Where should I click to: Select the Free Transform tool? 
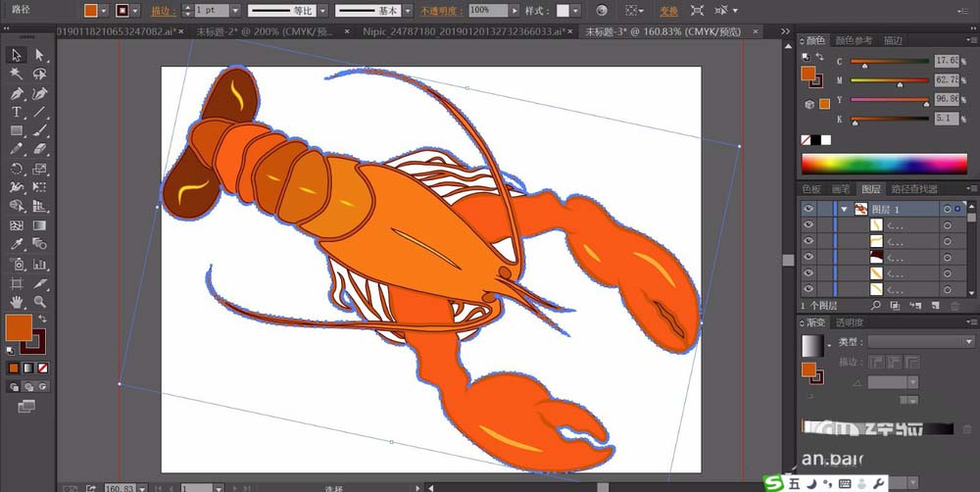[x=39, y=187]
